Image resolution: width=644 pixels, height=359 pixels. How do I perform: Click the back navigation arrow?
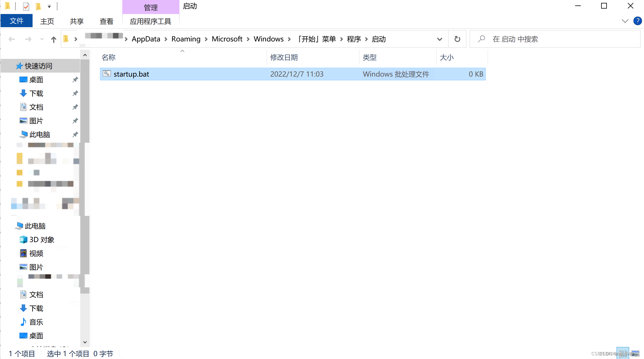point(12,39)
